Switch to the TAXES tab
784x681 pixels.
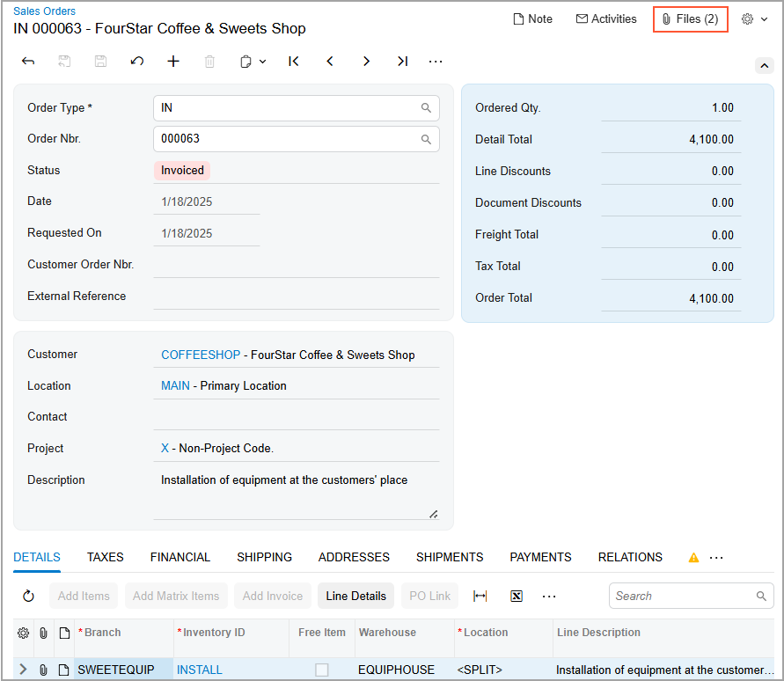tap(105, 557)
